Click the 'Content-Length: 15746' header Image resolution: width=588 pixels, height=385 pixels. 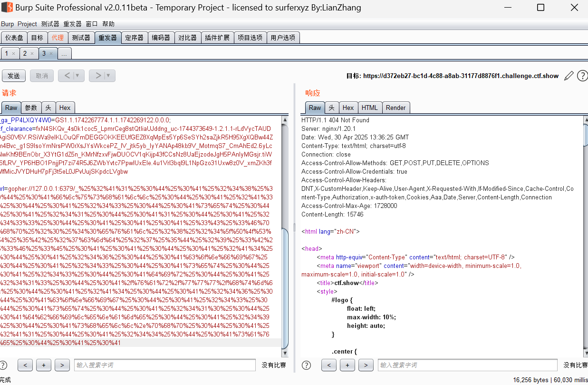click(x=332, y=214)
